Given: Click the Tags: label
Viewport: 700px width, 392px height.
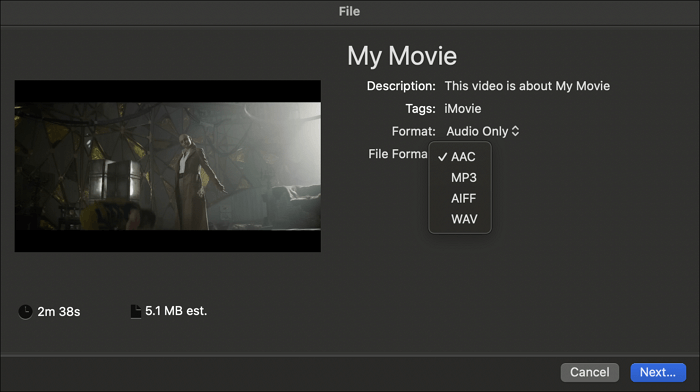Looking at the screenshot, I should [420, 108].
